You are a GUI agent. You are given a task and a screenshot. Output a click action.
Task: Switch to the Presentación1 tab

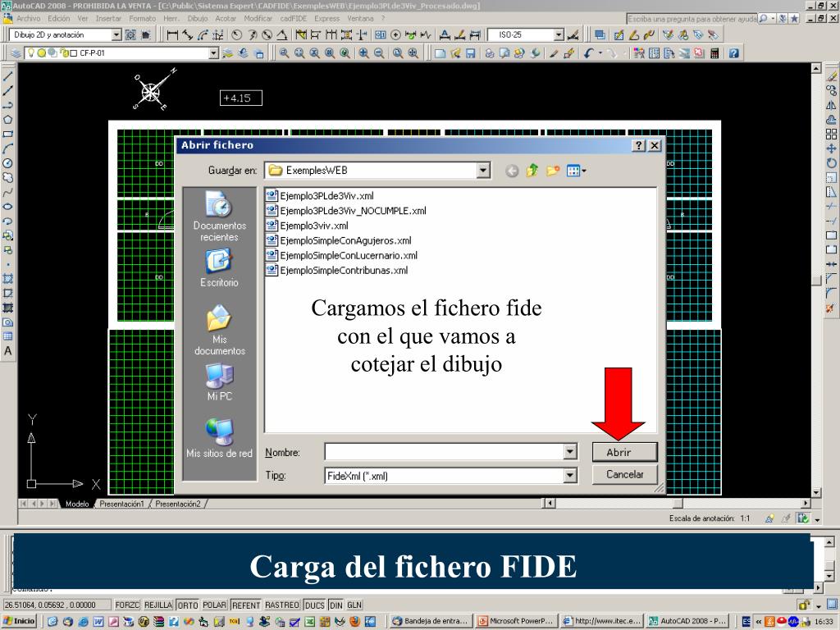pos(121,504)
